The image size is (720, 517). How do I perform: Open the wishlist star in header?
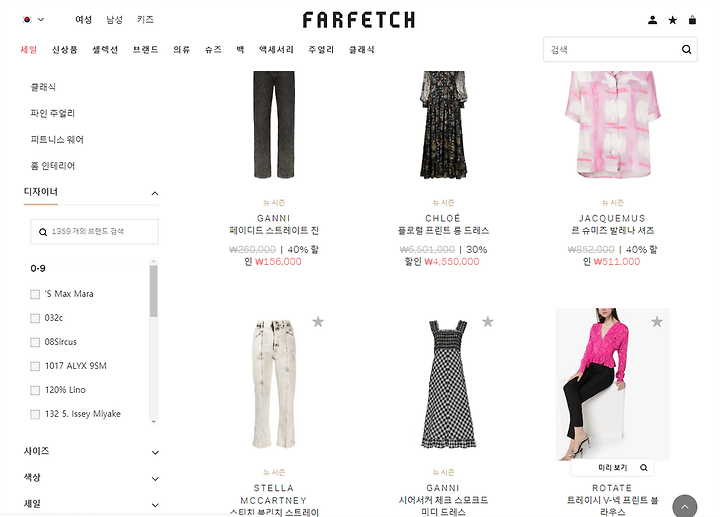click(x=673, y=20)
